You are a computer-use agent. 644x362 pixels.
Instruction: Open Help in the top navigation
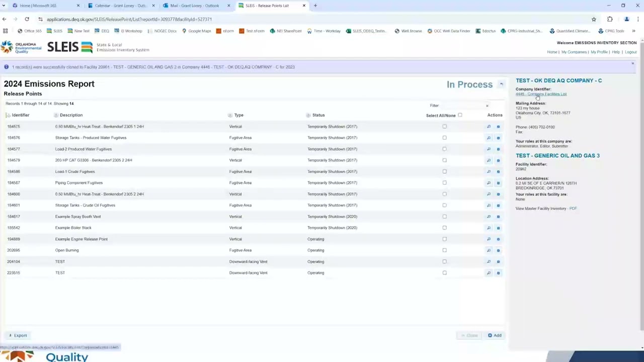pos(616,52)
